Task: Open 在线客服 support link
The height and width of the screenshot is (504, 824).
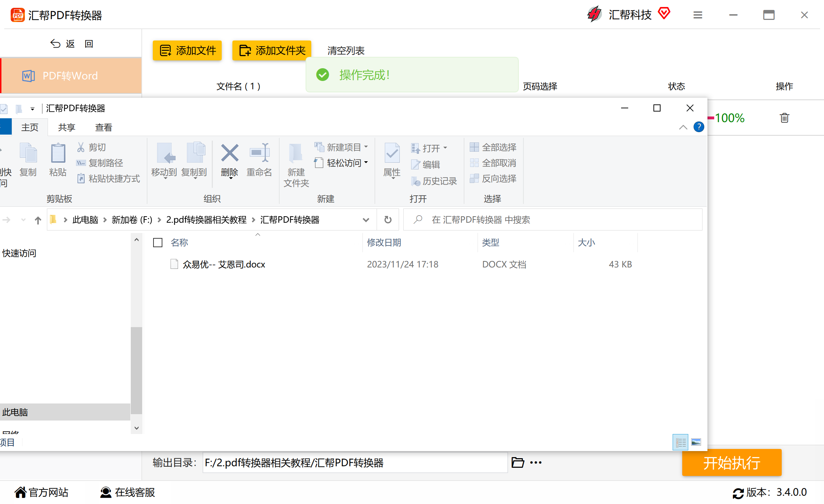Action: [x=128, y=492]
